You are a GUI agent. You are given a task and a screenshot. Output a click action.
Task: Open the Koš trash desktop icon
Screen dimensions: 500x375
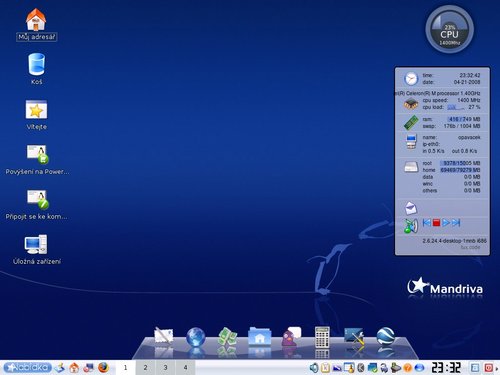[36, 69]
